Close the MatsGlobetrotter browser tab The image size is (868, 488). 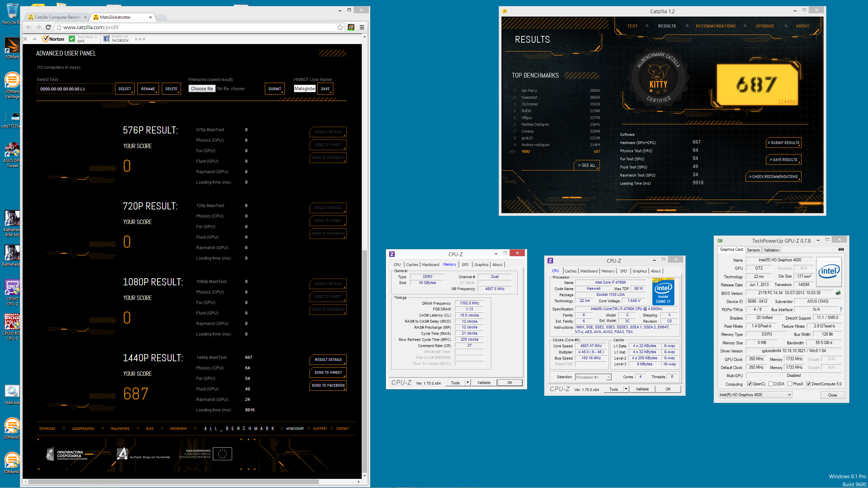(x=151, y=17)
